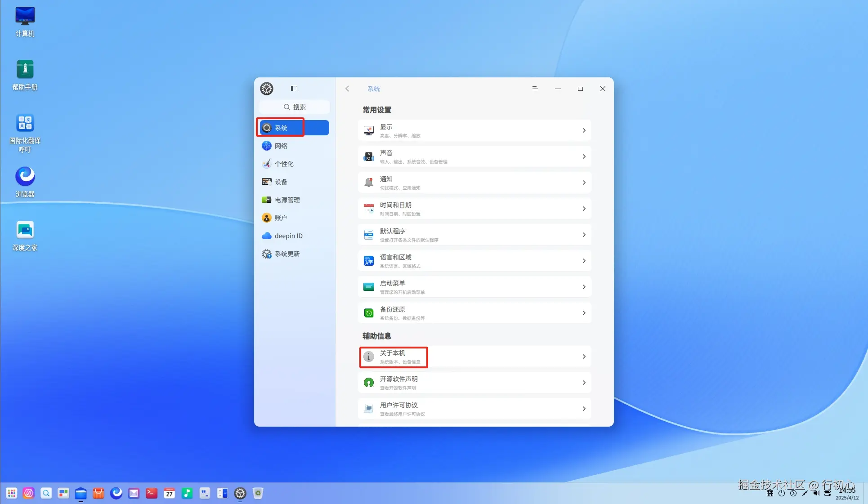Viewport: 868px width, 504px height.
Task: Open the hamburger menu in the title bar
Action: tap(535, 89)
